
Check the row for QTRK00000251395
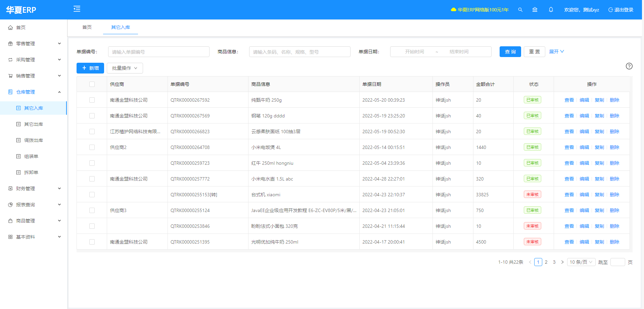pos(92,242)
